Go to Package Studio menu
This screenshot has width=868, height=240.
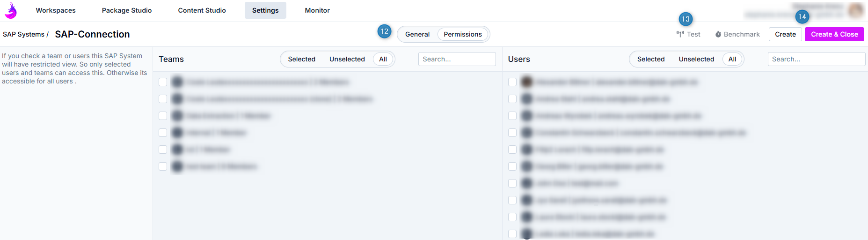127,10
